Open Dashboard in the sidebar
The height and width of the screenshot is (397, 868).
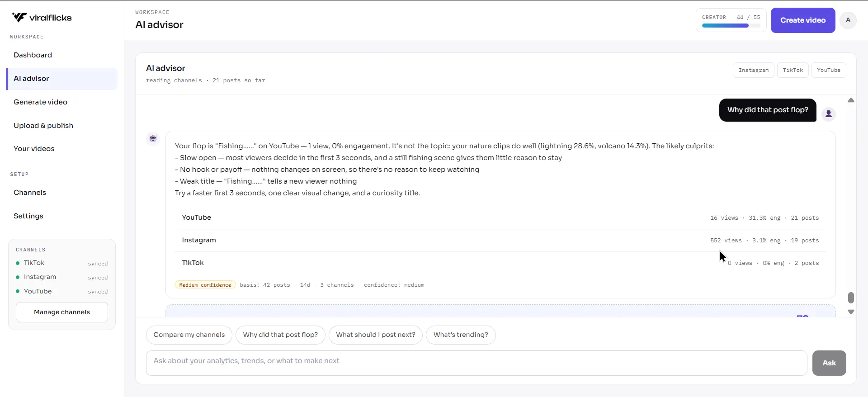coord(62,55)
